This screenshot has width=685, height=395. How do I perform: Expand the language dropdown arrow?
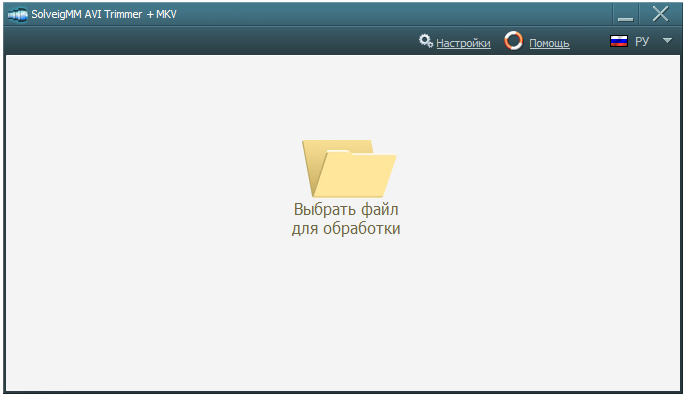click(667, 41)
